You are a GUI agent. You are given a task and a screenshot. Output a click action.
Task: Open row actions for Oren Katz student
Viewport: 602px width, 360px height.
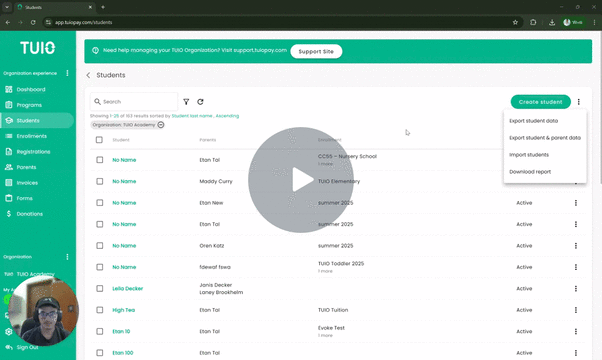576,246
